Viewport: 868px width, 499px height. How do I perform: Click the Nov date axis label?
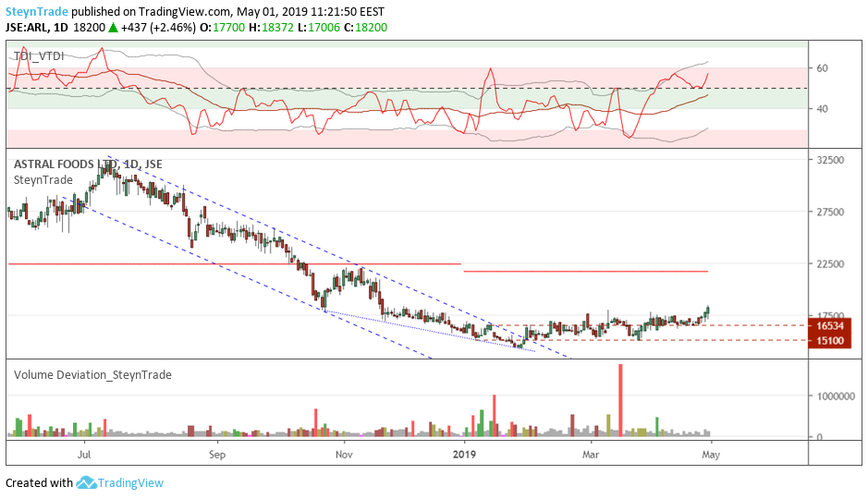[344, 455]
